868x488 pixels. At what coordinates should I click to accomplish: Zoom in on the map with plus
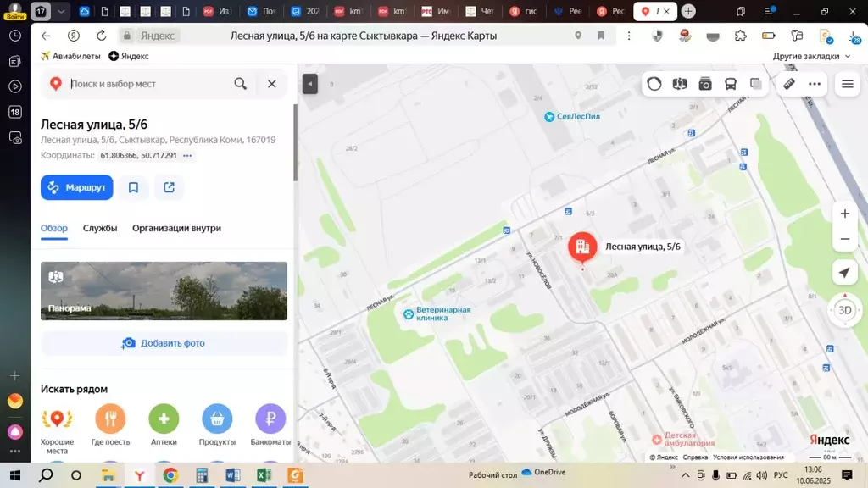(845, 213)
